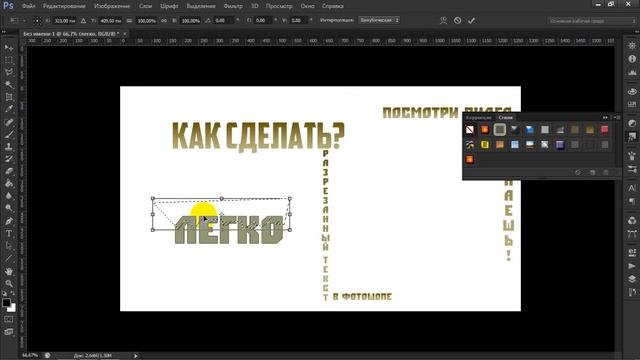The width and height of the screenshot is (640, 360).
Task: Click the Y position field 409,50
Action: click(111, 20)
